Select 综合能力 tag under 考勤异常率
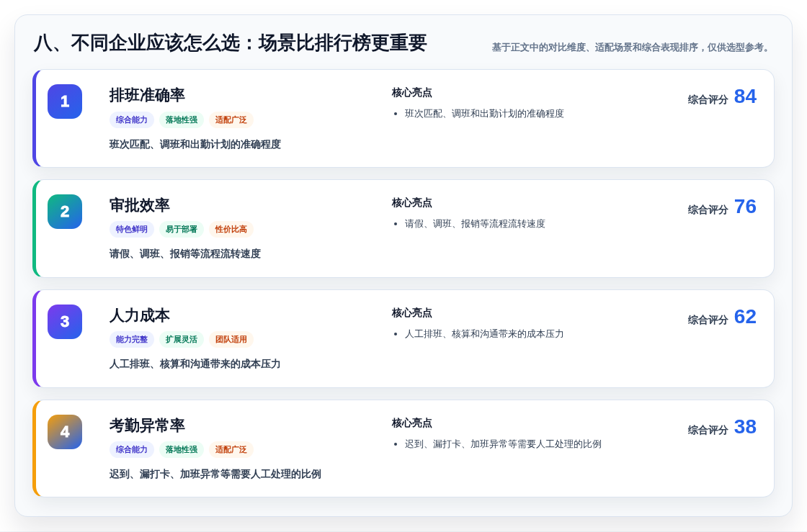 132,449
